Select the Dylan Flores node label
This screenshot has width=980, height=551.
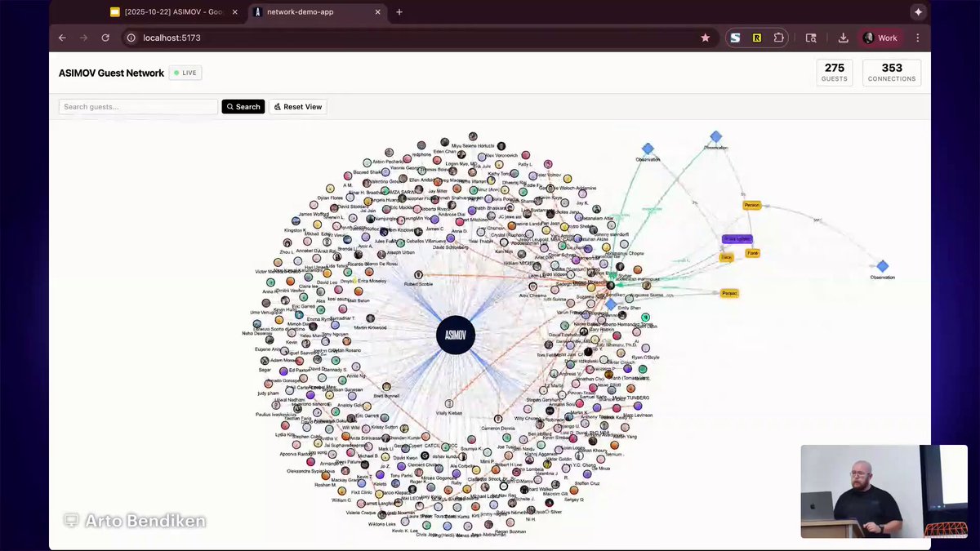332,198
